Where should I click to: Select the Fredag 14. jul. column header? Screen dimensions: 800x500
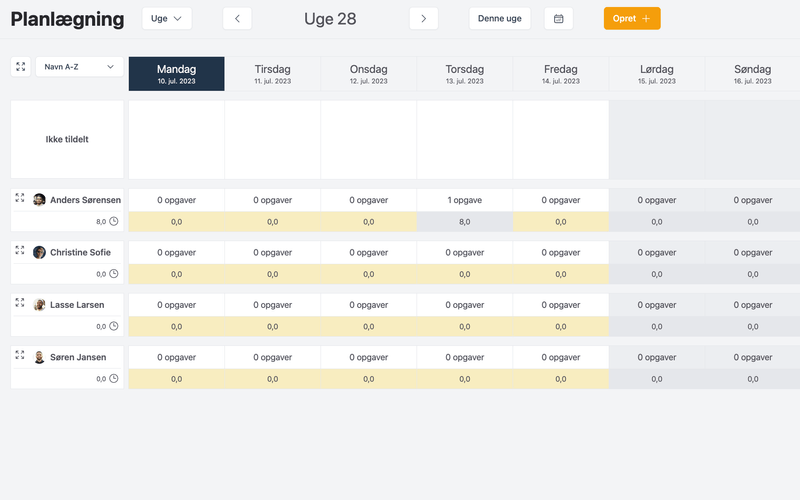pos(560,73)
